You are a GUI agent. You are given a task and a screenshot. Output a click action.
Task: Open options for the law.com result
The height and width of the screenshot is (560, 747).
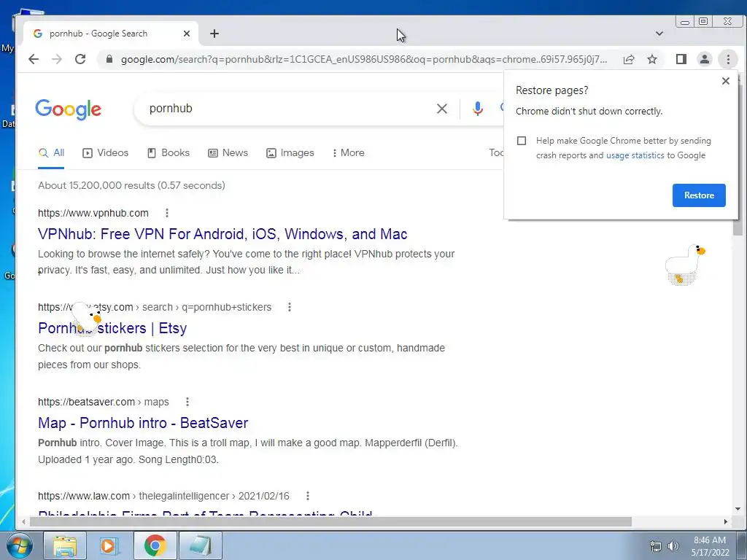[308, 496]
